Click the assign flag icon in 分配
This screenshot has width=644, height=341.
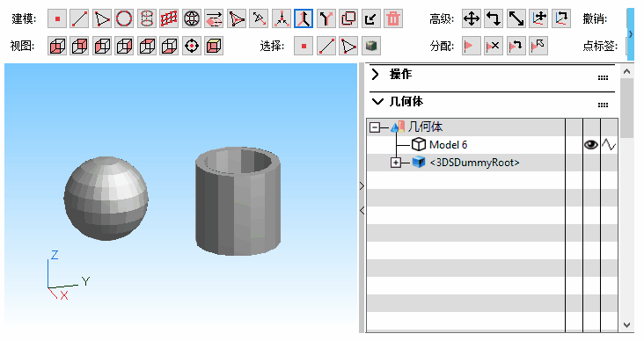(x=472, y=46)
